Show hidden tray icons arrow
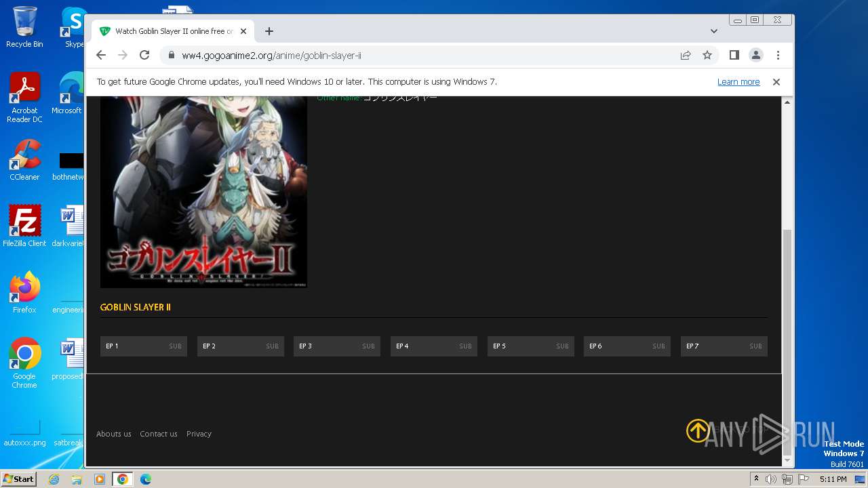868x488 pixels. pos(756,479)
